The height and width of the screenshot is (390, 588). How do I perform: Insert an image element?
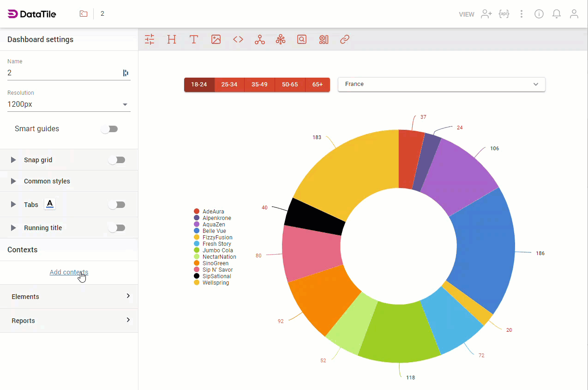[x=216, y=39]
